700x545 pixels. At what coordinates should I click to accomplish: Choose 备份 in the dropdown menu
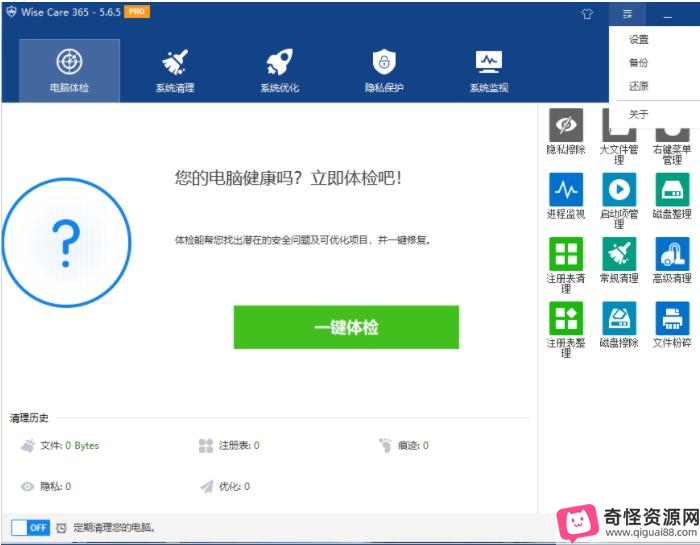pos(639,63)
